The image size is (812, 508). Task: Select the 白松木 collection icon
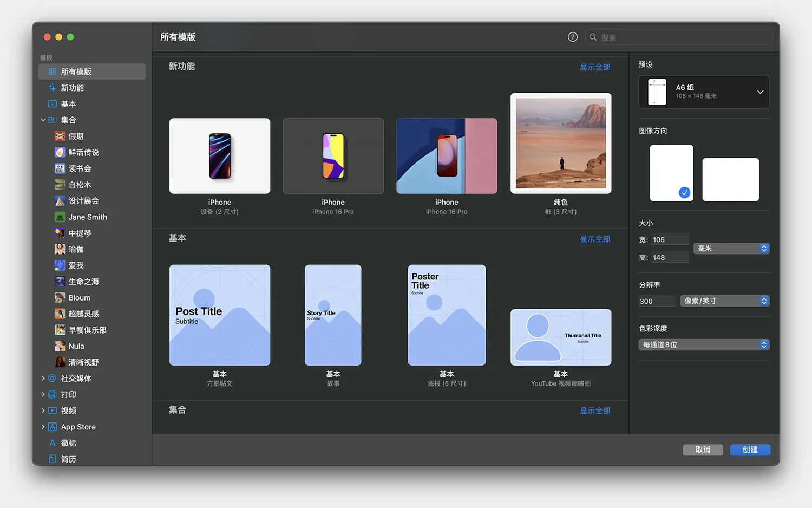point(60,185)
